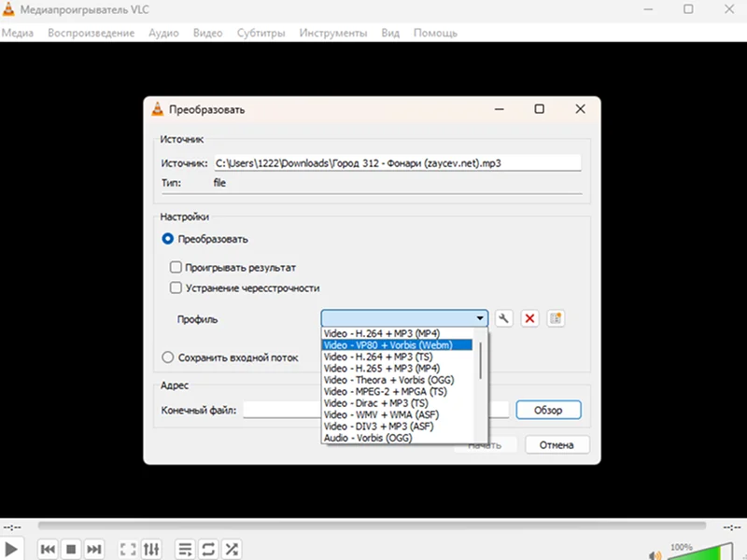
Task: Edit selected profile with wrench icon
Action: pyautogui.click(x=503, y=318)
